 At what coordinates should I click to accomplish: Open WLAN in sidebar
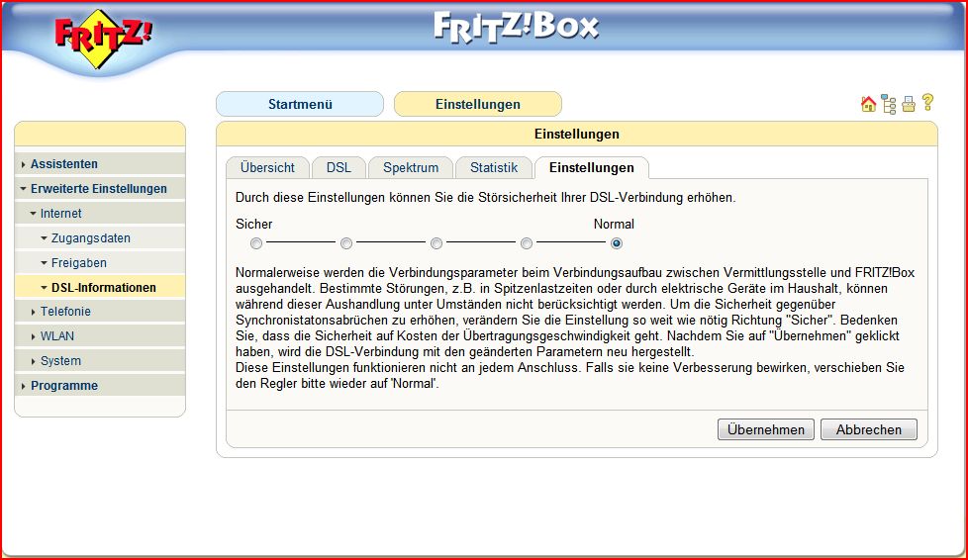point(56,336)
